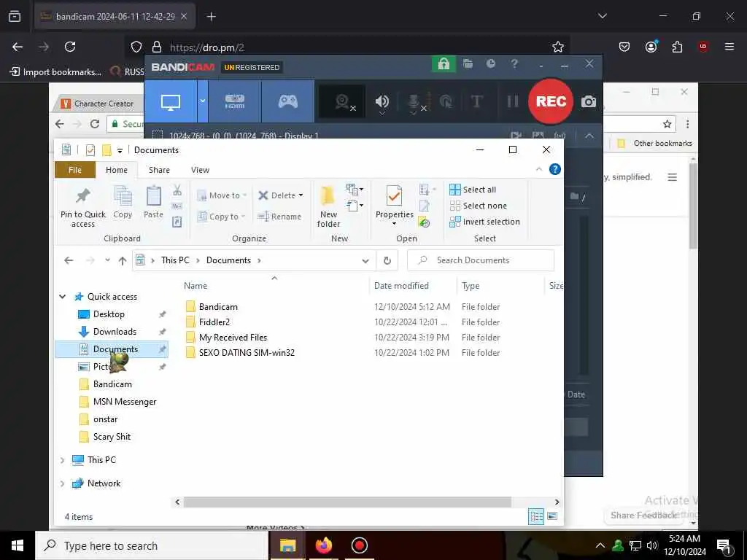Open Bandicam screen mode dropdown arrow
The width and height of the screenshot is (747, 560).
pos(203,101)
